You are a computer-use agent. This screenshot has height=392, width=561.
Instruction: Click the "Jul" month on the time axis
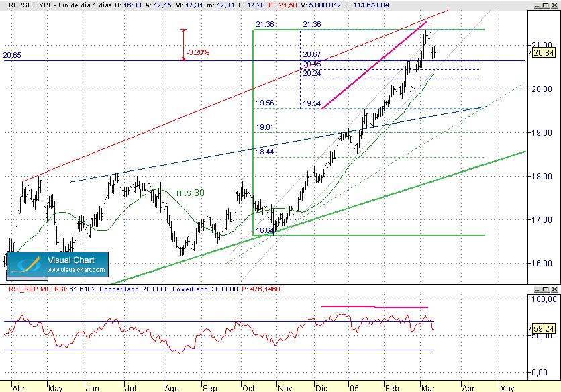pos(131,388)
